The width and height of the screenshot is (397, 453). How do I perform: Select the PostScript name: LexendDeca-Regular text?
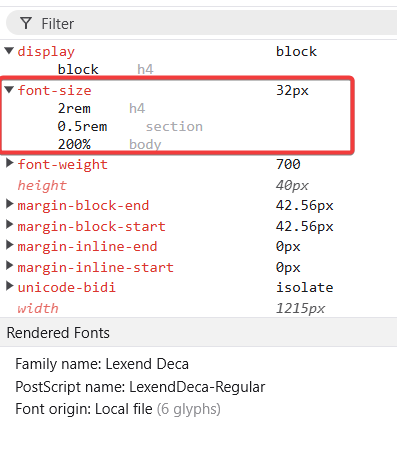click(140, 387)
